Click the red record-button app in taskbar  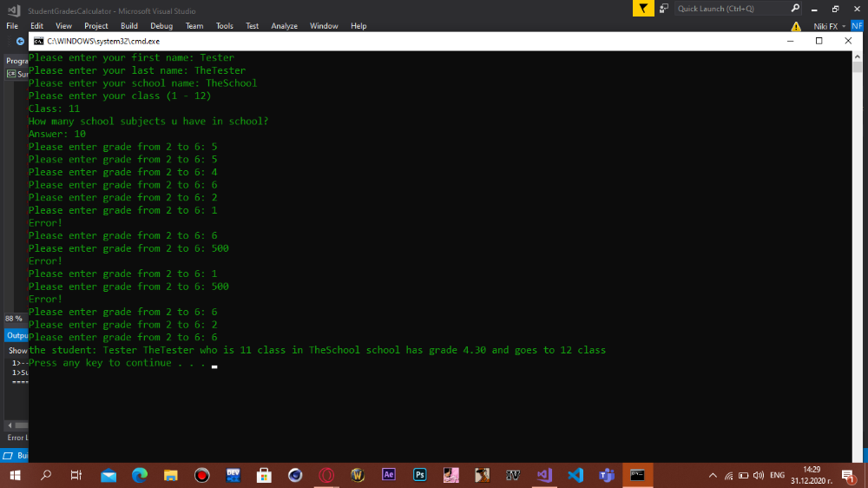coord(201,475)
